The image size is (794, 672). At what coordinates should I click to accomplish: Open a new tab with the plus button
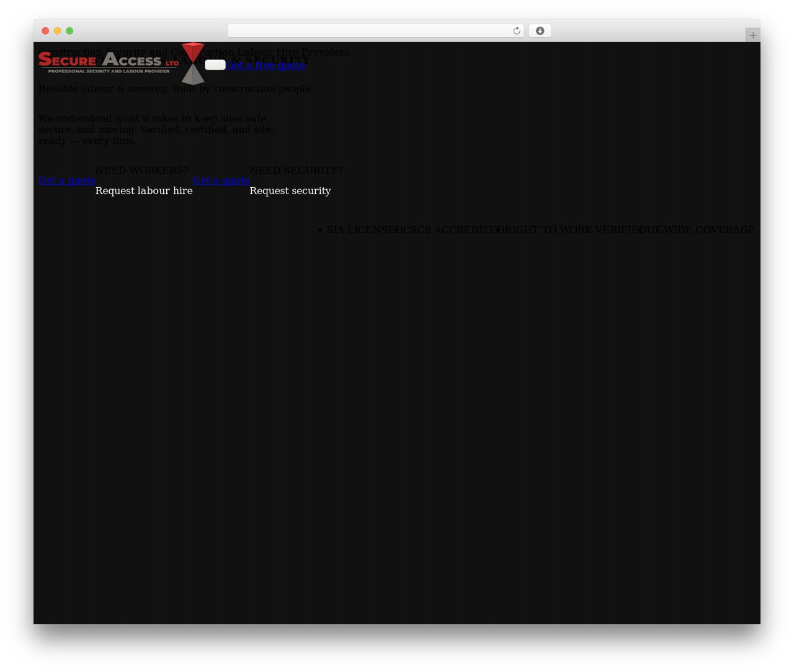[752, 35]
